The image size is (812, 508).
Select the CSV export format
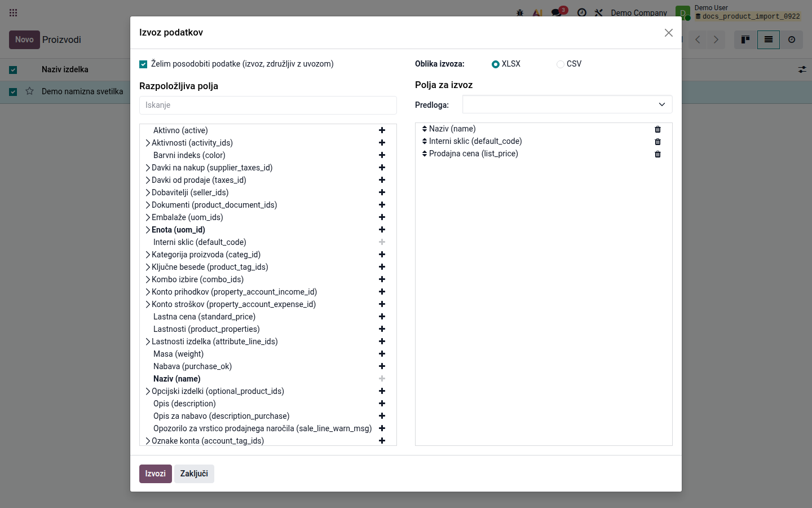click(560, 64)
